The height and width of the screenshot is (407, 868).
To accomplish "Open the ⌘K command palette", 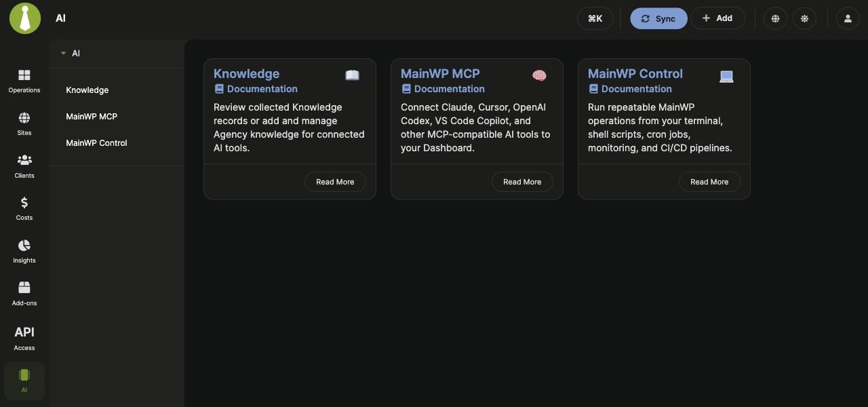I will click(x=595, y=18).
